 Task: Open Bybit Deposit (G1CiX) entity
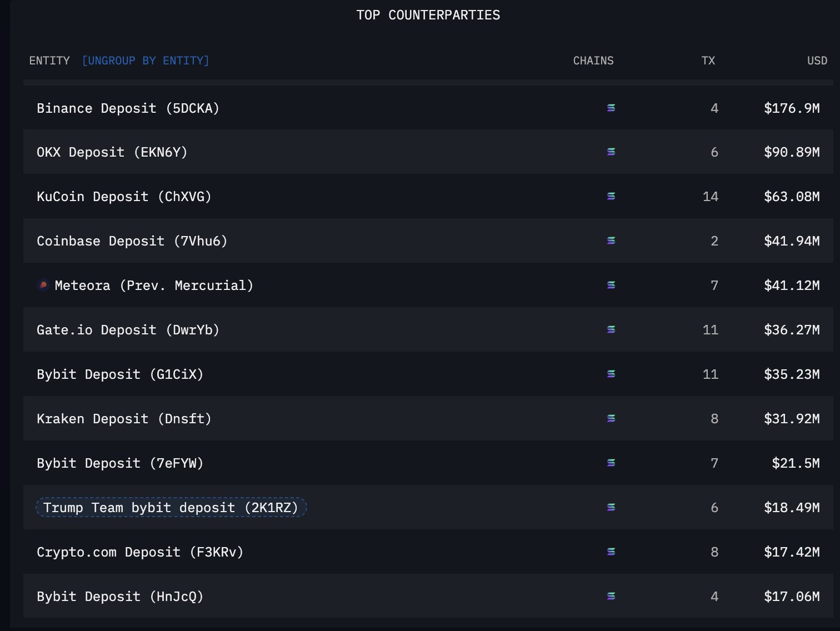tap(120, 374)
